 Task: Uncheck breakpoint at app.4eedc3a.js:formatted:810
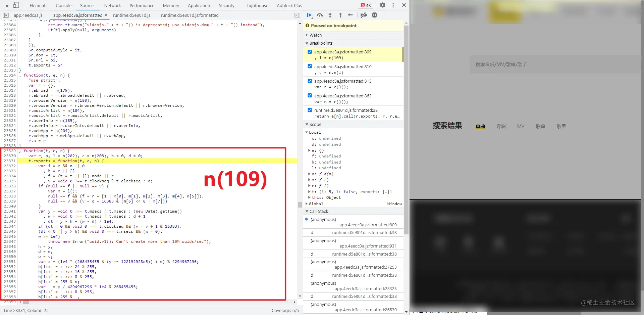(310, 66)
